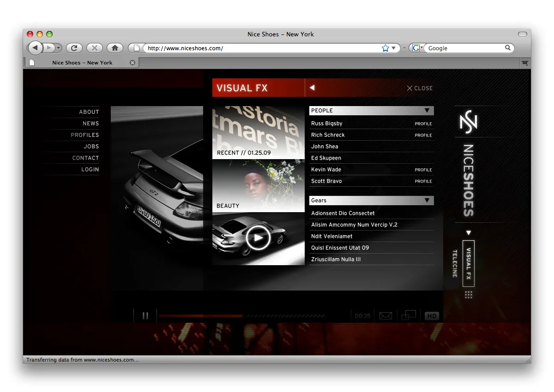Bookmark the page using the address bar star
554x392 pixels.
point(385,48)
